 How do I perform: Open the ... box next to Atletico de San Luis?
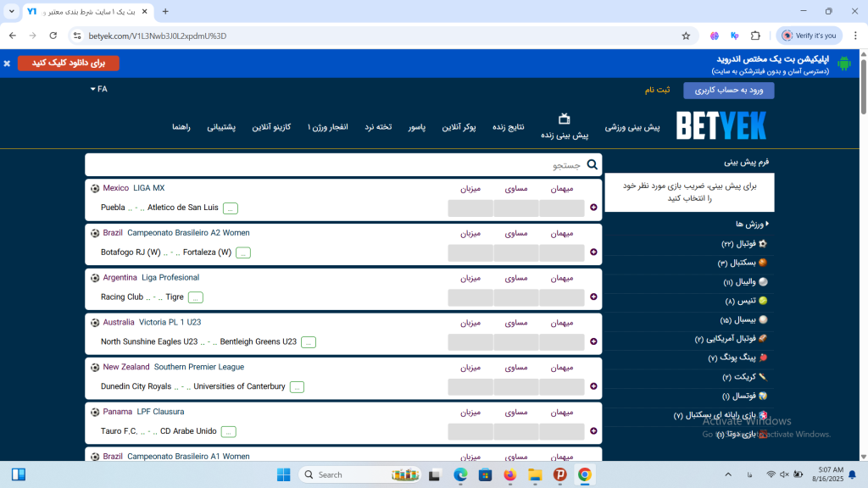tap(231, 208)
